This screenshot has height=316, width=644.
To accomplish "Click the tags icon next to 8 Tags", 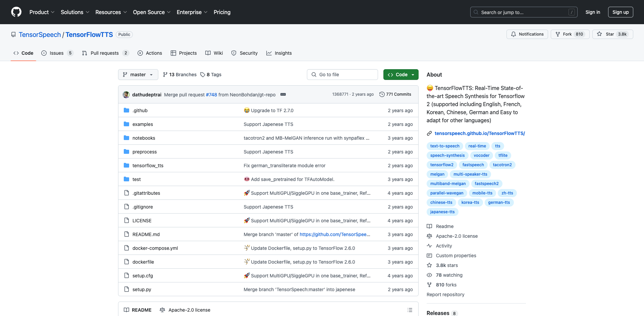I will 203,75.
